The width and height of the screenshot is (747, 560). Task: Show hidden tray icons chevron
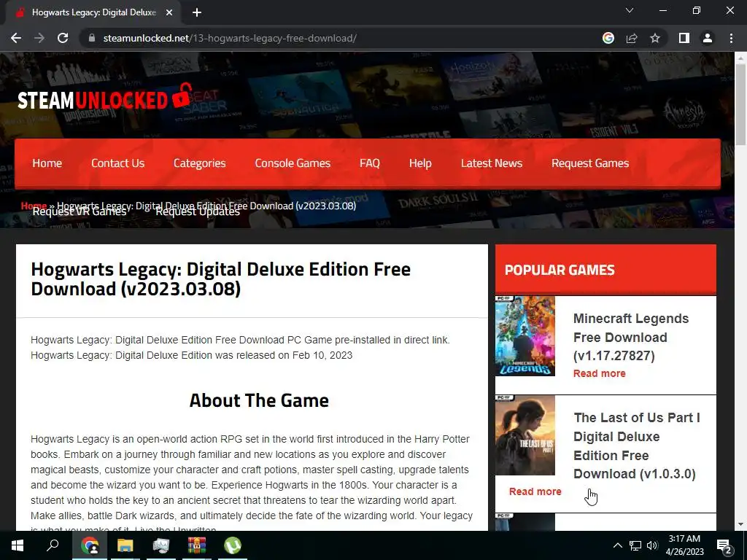[617, 545]
